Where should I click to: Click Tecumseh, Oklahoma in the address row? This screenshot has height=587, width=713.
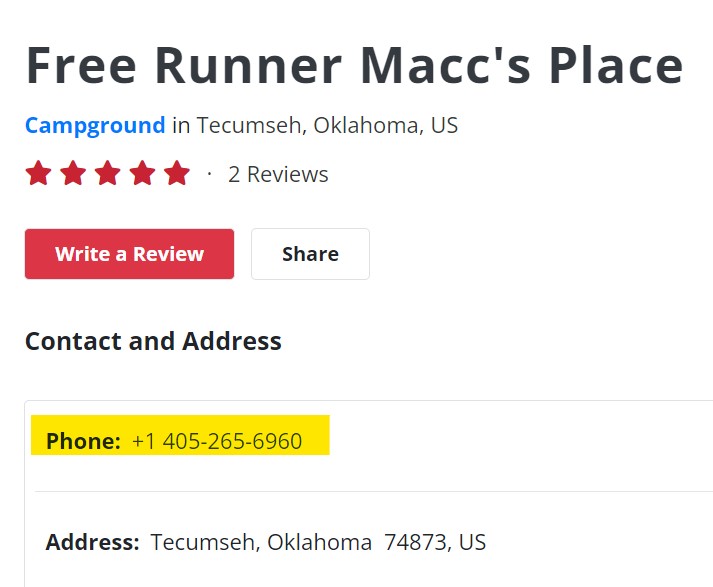261,543
